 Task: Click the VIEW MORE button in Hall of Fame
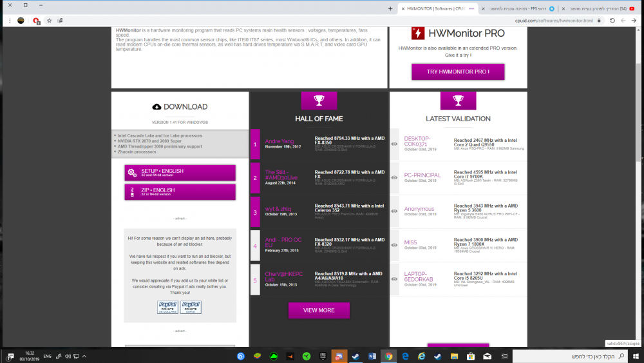(x=319, y=310)
